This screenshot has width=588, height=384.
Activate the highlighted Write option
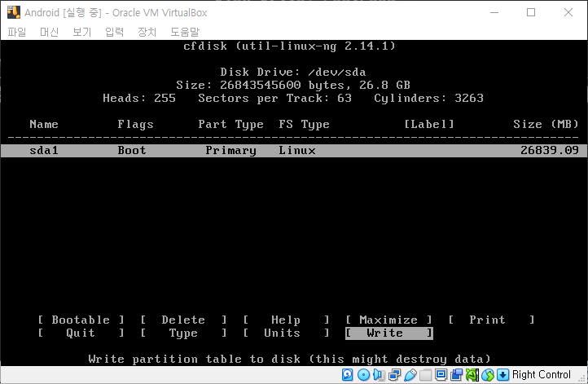point(388,333)
